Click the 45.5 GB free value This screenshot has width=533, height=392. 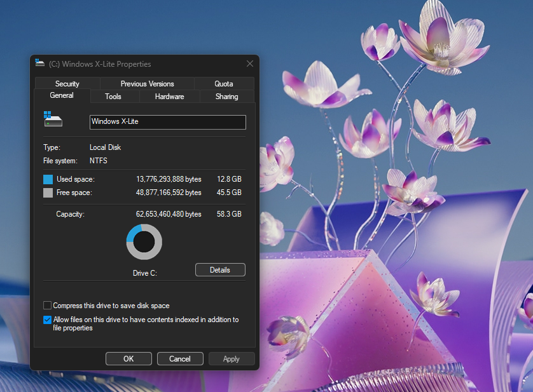[x=229, y=193]
